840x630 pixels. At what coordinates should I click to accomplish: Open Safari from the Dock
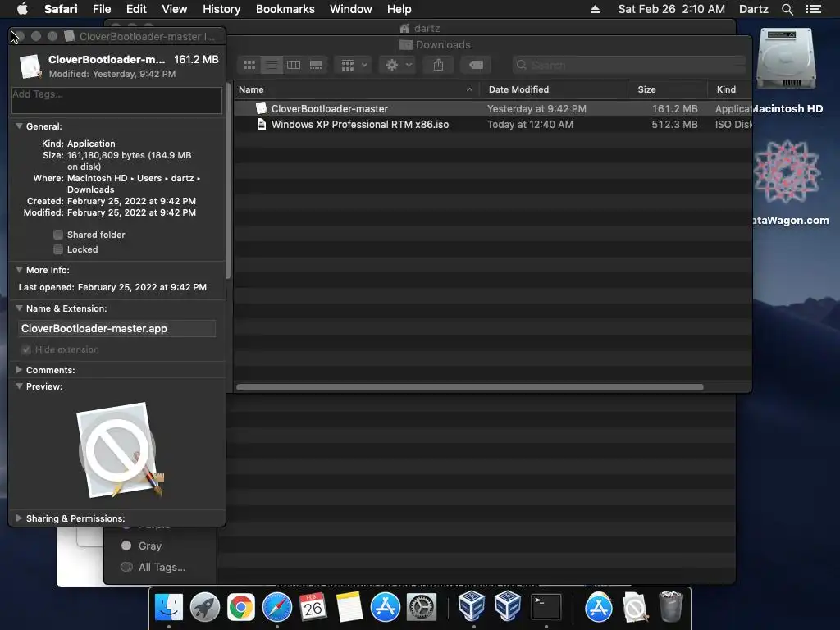(277, 607)
